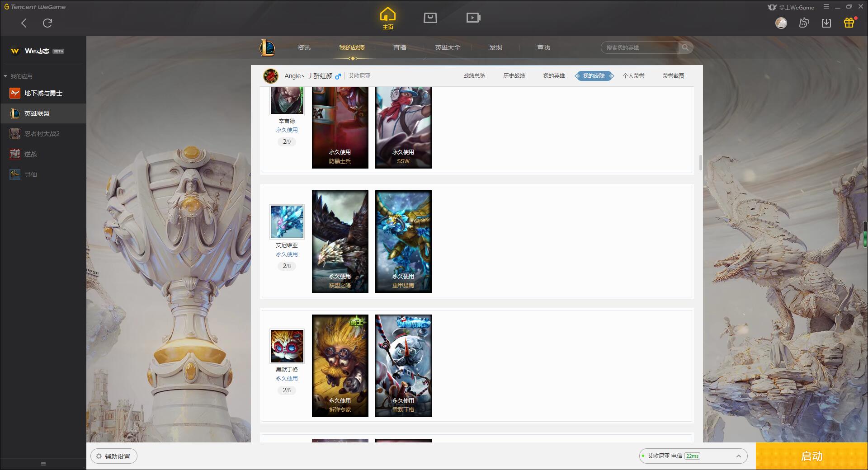Image resolution: width=868 pixels, height=470 pixels.
Task: Click the 艾尼维亚 champion portrait
Action: click(287, 221)
